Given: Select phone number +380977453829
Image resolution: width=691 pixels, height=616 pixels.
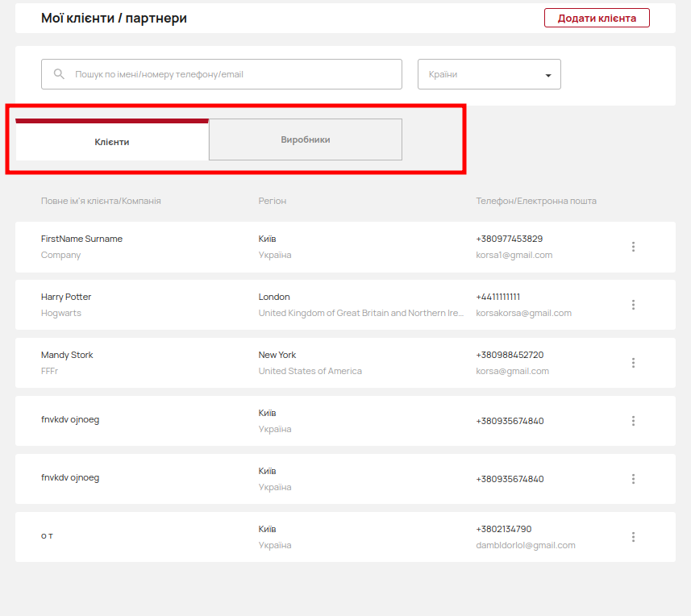Looking at the screenshot, I should click(509, 239).
